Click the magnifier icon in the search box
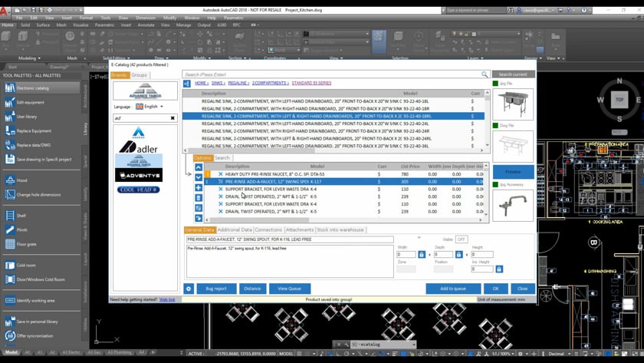Image resolution: width=644 pixels, height=363 pixels. pyautogui.click(x=485, y=74)
